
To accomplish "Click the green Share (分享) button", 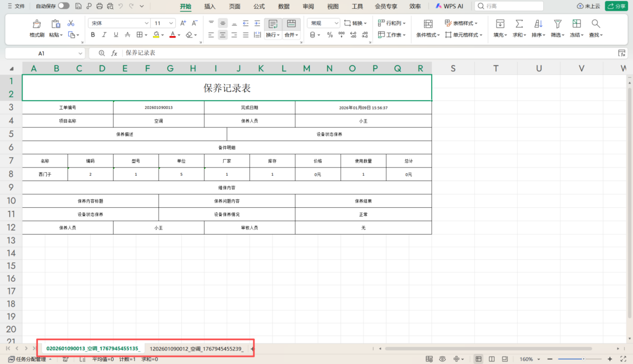I will pyautogui.click(x=616, y=6).
